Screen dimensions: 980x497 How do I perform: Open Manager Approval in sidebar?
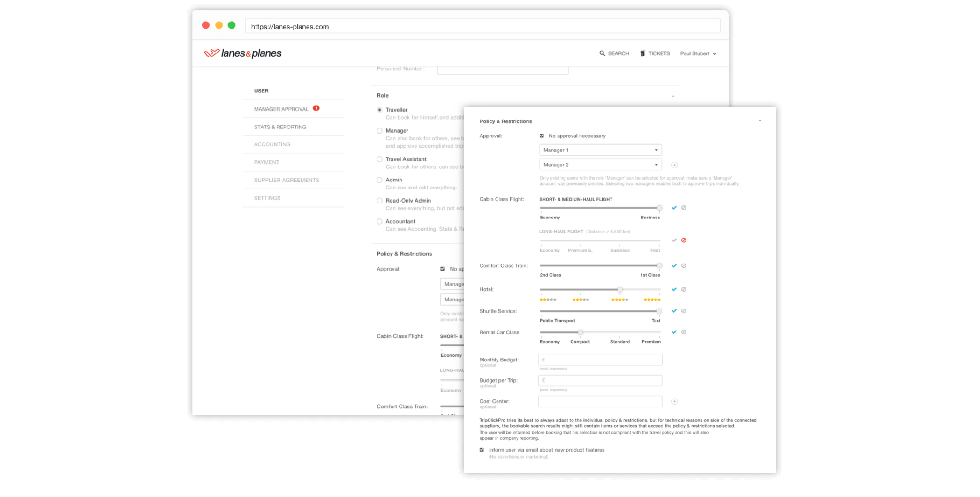click(281, 109)
